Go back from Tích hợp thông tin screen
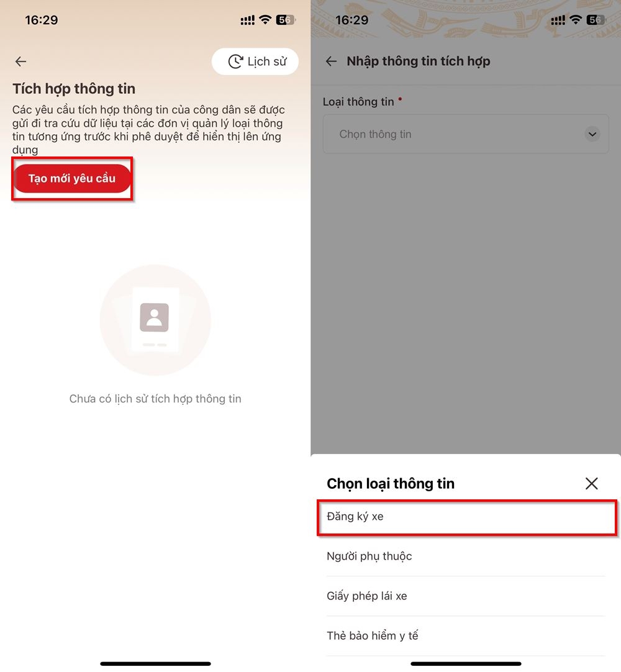 tap(20, 61)
